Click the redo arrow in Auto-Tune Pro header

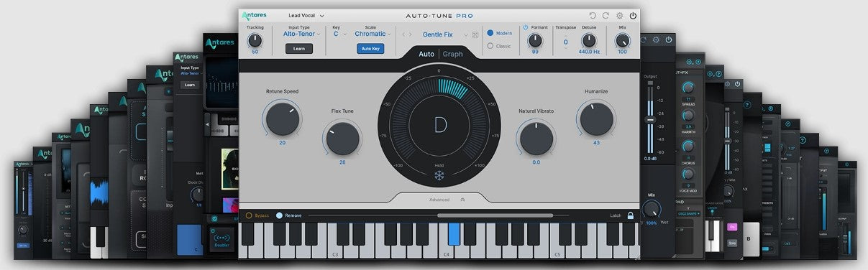pyautogui.click(x=606, y=15)
